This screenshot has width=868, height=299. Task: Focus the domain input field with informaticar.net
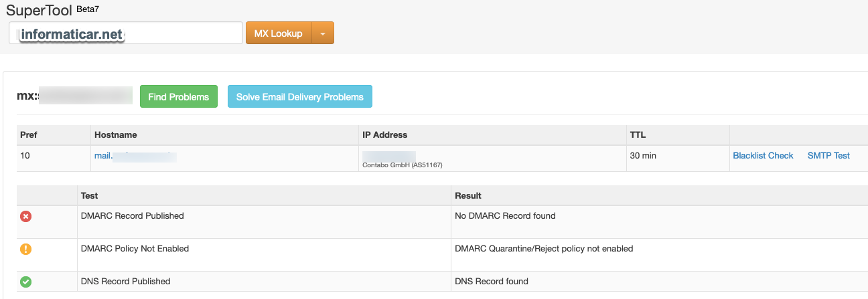126,33
